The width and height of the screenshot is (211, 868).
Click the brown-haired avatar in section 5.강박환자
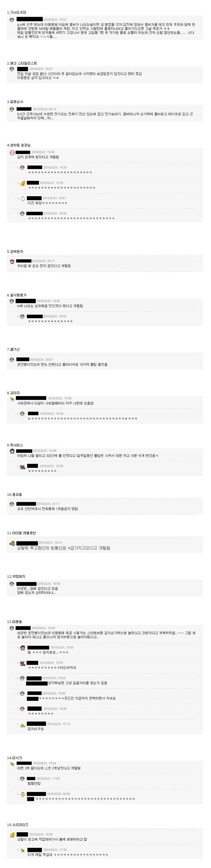12,262
